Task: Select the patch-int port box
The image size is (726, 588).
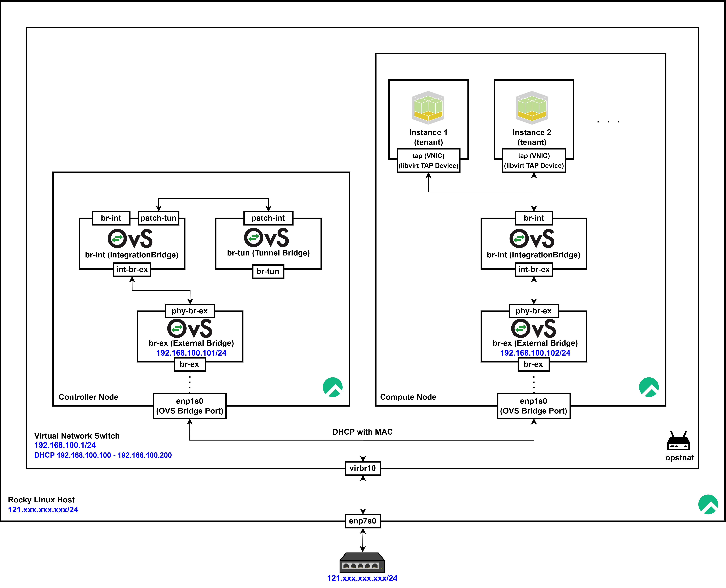Action: click(268, 218)
